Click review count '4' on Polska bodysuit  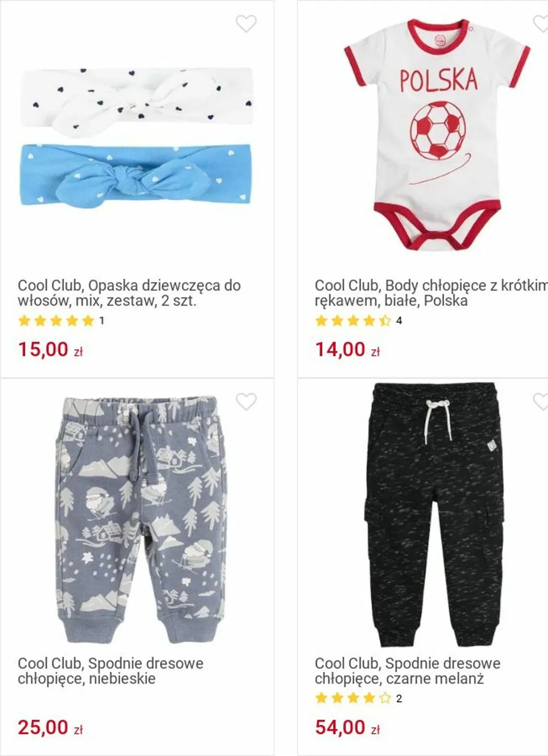click(x=399, y=321)
